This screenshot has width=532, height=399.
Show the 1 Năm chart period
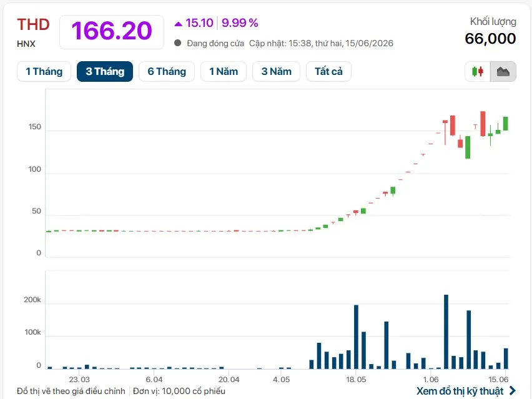224,72
